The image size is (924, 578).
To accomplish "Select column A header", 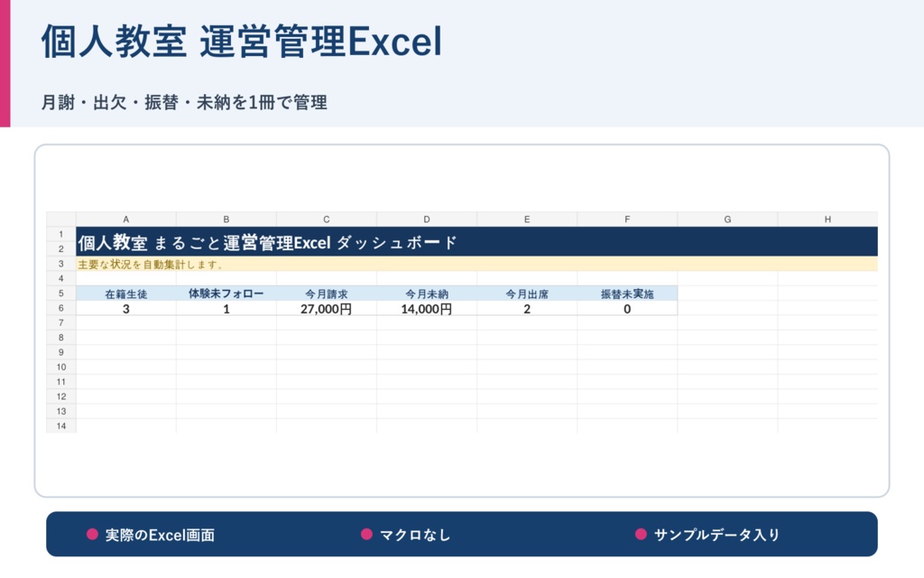I will pyautogui.click(x=126, y=219).
